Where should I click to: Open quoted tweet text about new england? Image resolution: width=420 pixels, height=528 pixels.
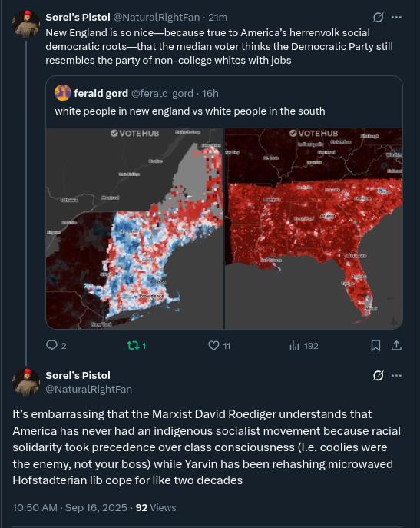click(x=190, y=111)
